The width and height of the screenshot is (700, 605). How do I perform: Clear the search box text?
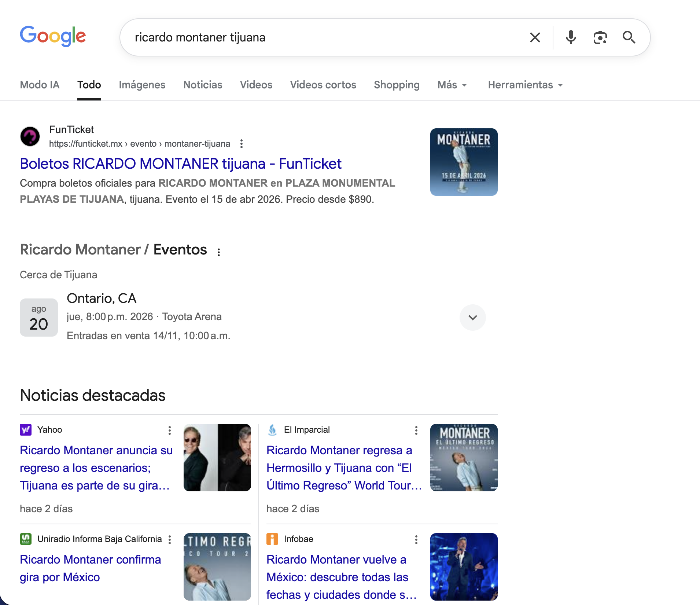[x=535, y=37]
